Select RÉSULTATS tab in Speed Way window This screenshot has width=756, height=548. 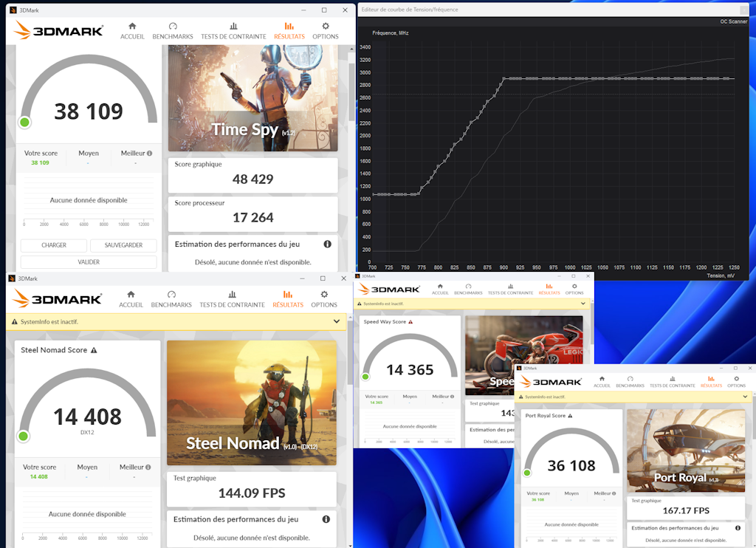click(549, 290)
